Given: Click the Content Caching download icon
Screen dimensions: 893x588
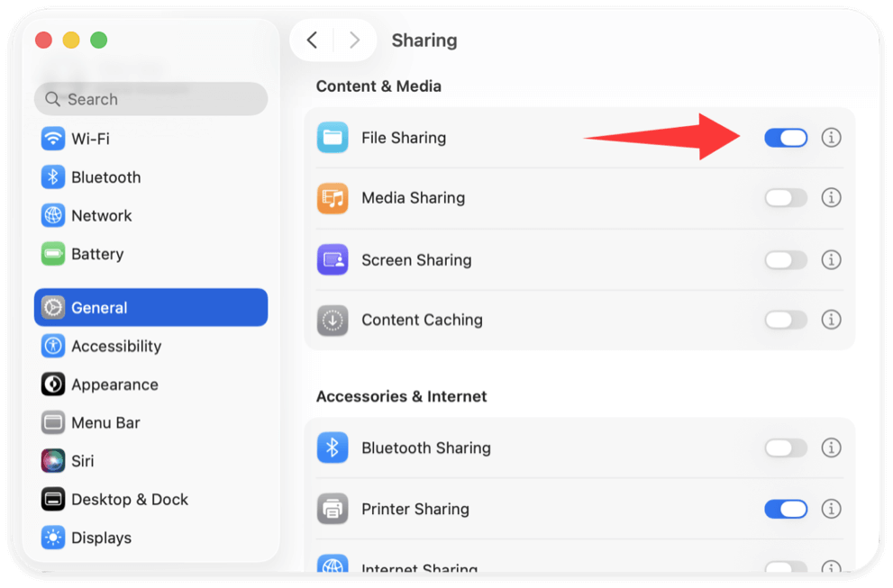Looking at the screenshot, I should pyautogui.click(x=333, y=320).
